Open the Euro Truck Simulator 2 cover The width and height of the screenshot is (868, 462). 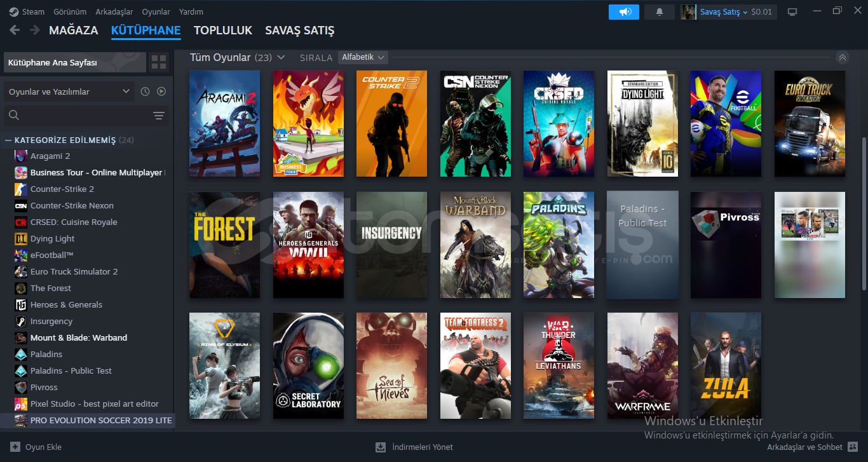pos(810,123)
